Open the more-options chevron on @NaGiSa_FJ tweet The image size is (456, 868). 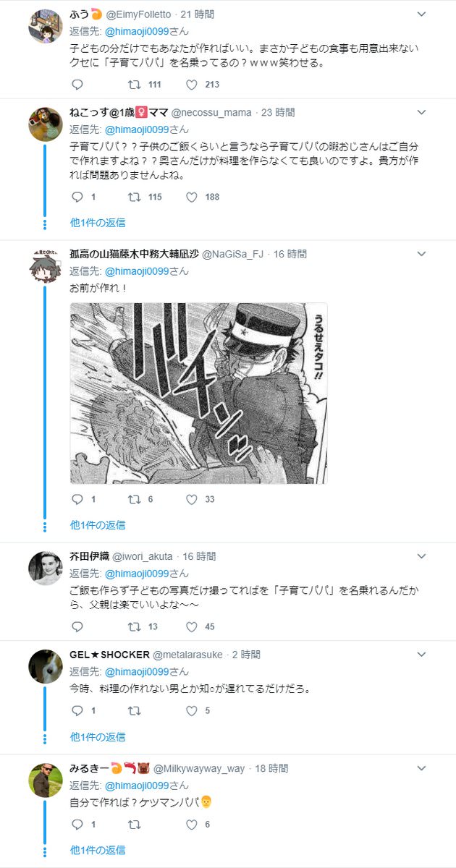[422, 254]
